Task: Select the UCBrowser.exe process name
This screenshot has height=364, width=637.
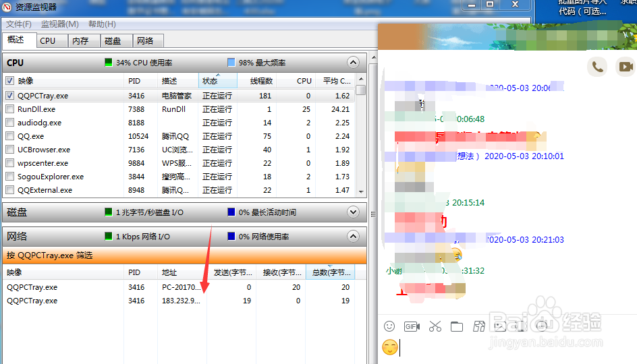Action: (44, 150)
